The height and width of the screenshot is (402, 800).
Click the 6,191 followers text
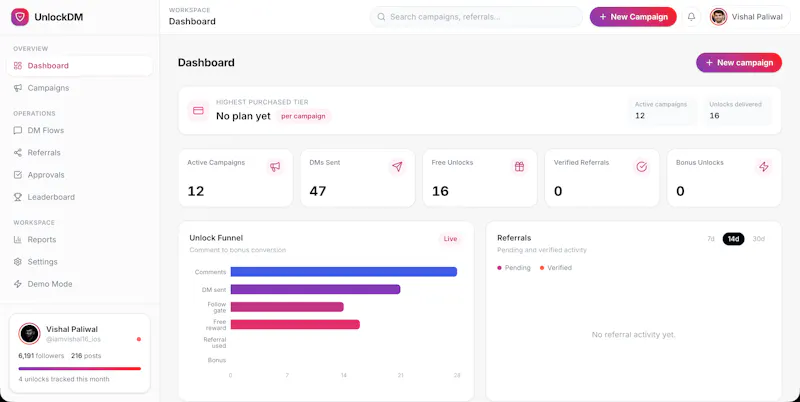[x=41, y=356]
